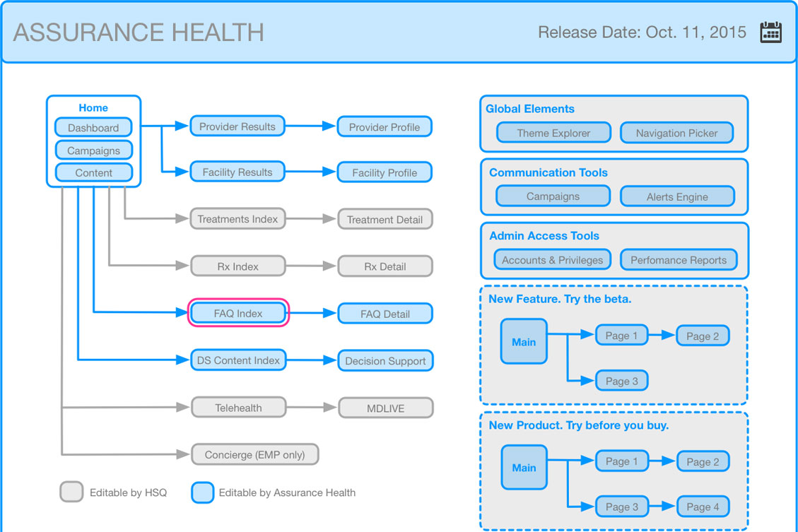Select Page 1 in the New Feature box
Screen dimensions: 798x532
[x=621, y=335]
